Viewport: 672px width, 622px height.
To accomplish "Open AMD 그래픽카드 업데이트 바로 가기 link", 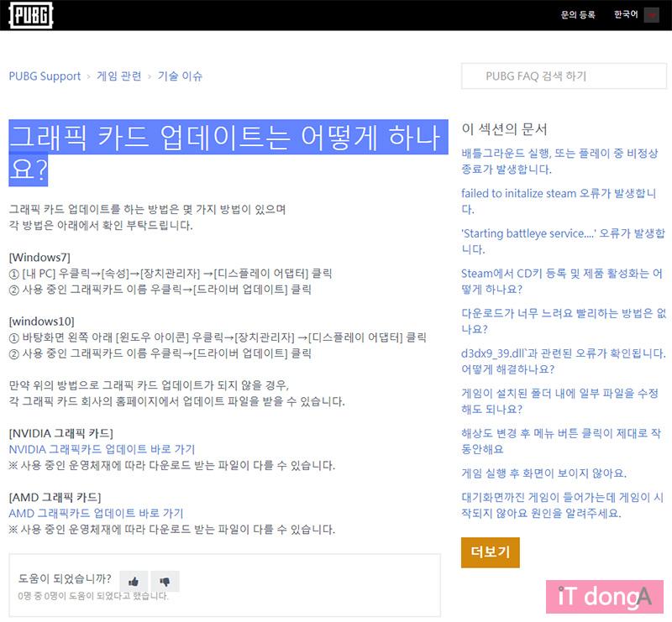I will coord(96,513).
